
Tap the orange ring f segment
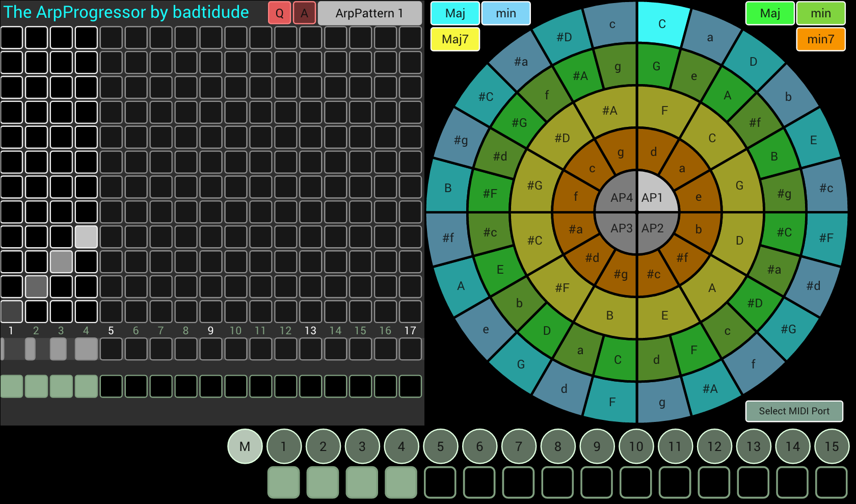point(575,197)
